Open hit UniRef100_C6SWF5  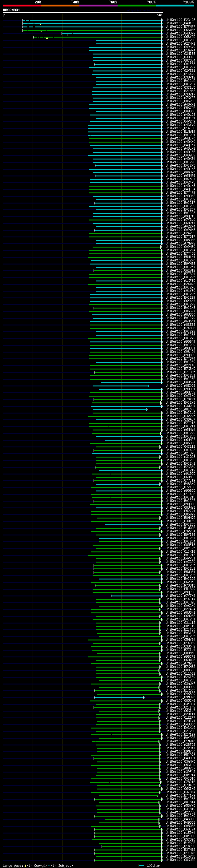click(180, 30)
